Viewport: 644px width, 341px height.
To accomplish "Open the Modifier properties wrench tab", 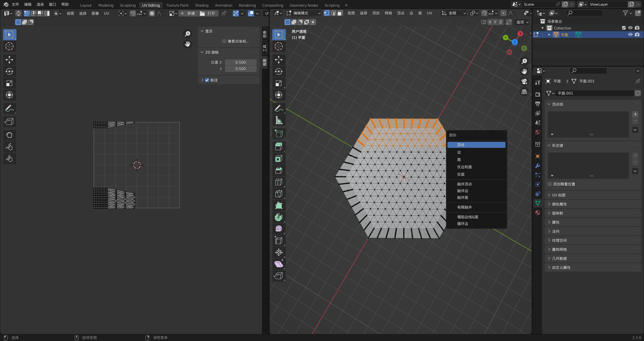I will [x=538, y=166].
